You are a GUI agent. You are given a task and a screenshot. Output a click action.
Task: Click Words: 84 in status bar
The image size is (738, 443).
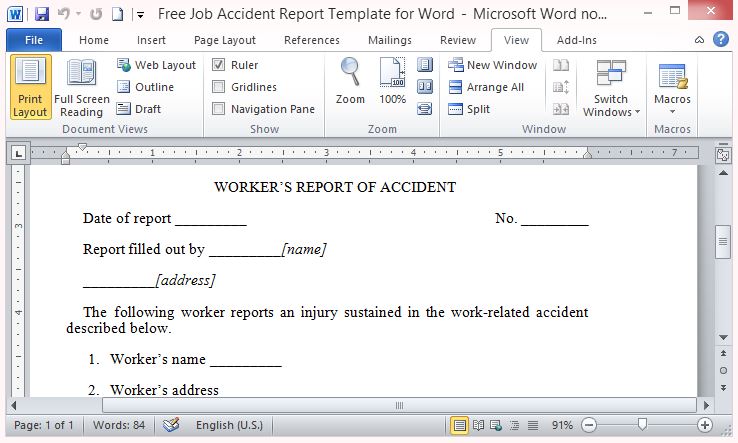coord(119,426)
